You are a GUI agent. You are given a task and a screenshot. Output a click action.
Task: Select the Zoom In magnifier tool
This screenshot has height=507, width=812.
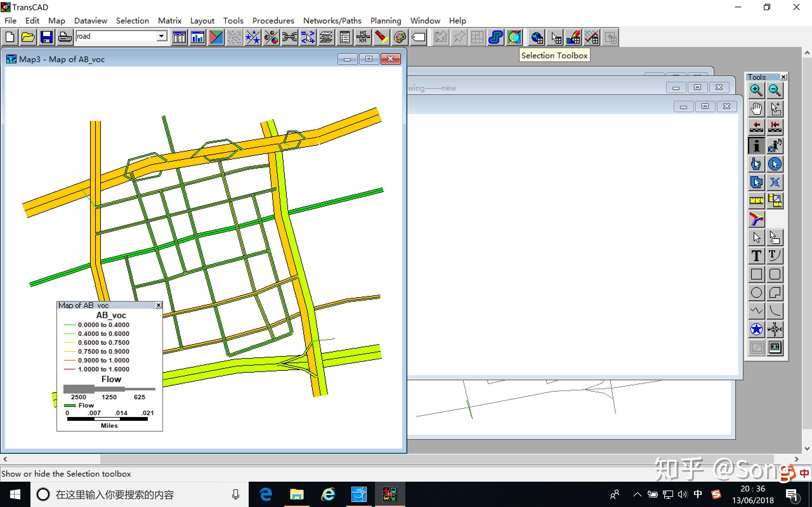756,90
